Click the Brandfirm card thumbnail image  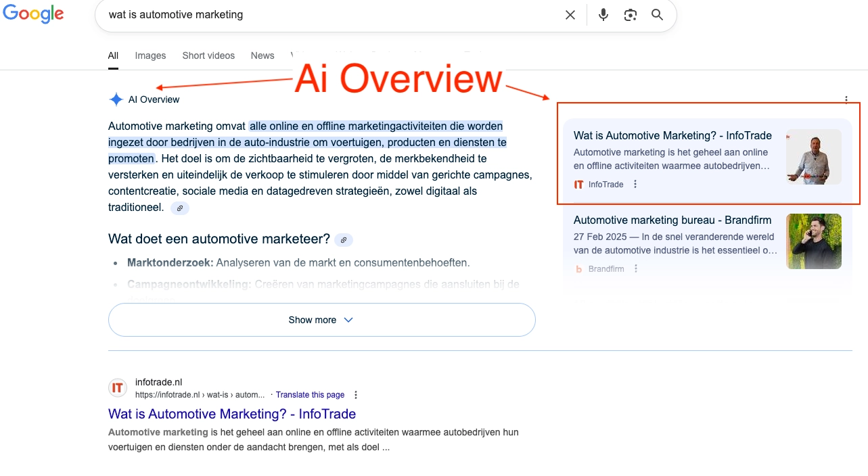coord(814,241)
